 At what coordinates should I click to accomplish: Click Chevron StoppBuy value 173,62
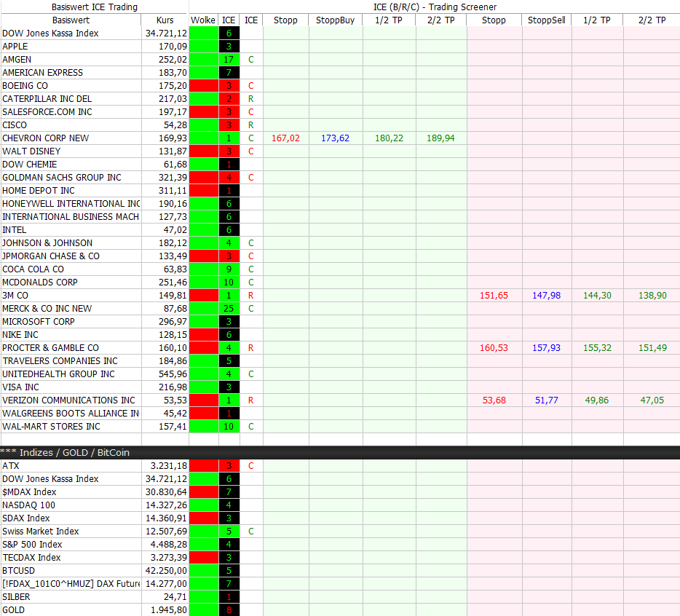coord(335,138)
